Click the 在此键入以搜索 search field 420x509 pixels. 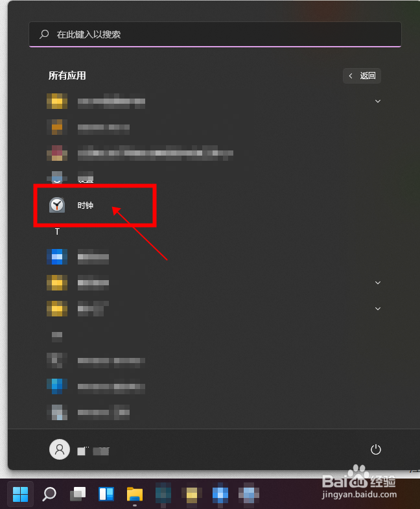click(x=215, y=34)
